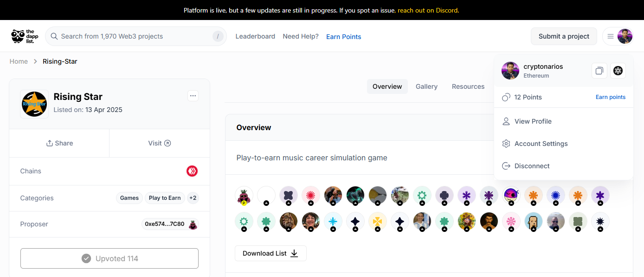Click the Proposer row label
Viewport: 644px width, 277px height.
tap(34, 224)
